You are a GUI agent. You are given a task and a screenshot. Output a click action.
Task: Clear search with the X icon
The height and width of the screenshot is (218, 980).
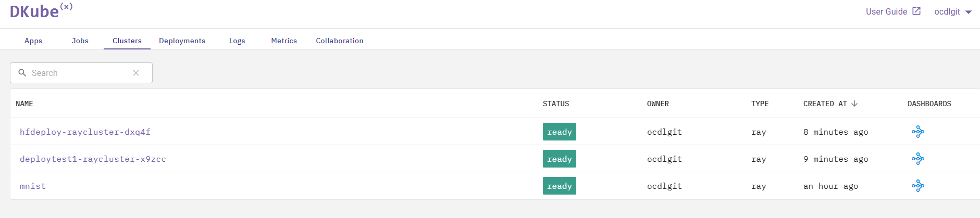click(136, 73)
